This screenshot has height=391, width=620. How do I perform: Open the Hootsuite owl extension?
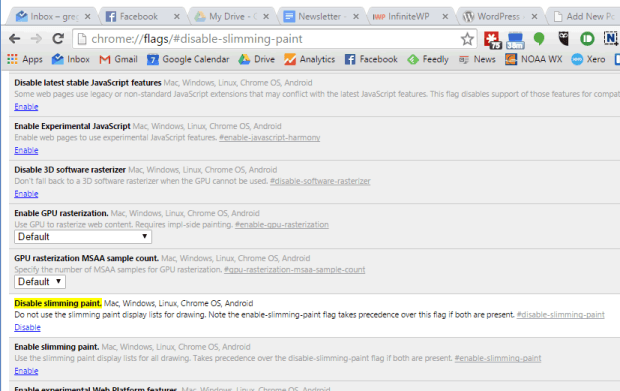point(563,39)
